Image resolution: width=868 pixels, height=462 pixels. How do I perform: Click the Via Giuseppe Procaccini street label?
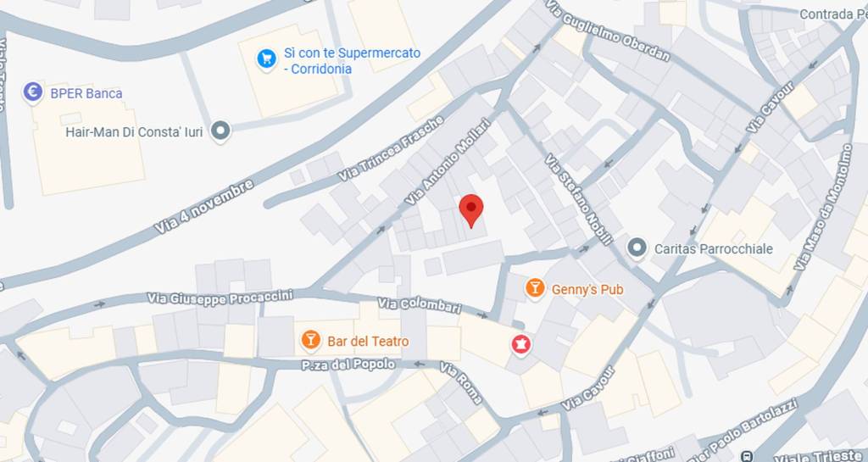[x=220, y=298]
